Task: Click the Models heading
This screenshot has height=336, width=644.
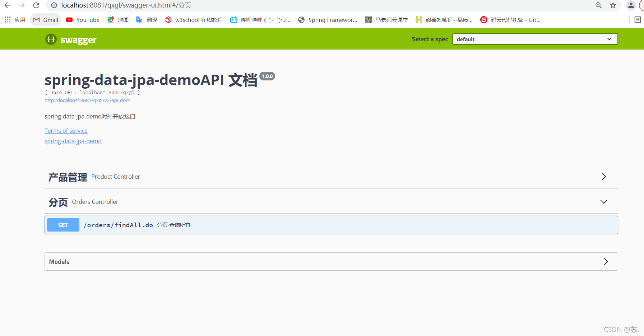Action: (x=59, y=262)
